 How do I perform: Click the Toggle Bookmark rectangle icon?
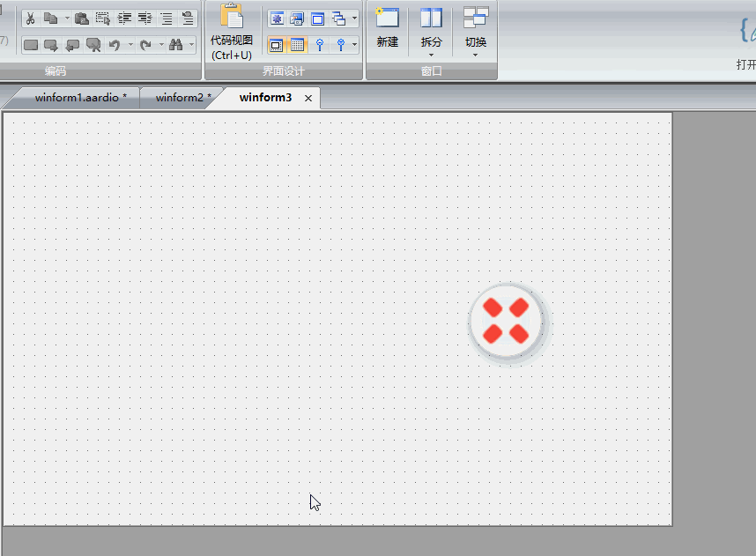click(x=31, y=45)
